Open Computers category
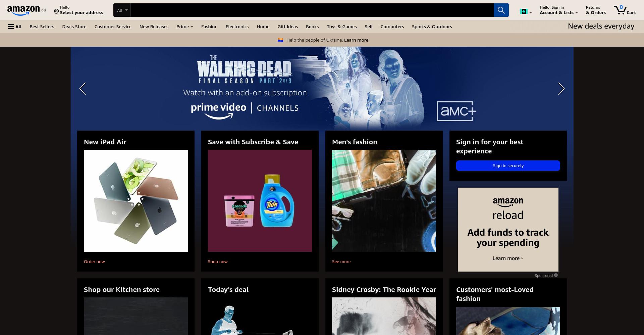Image resolution: width=644 pixels, height=335 pixels. pos(392,27)
